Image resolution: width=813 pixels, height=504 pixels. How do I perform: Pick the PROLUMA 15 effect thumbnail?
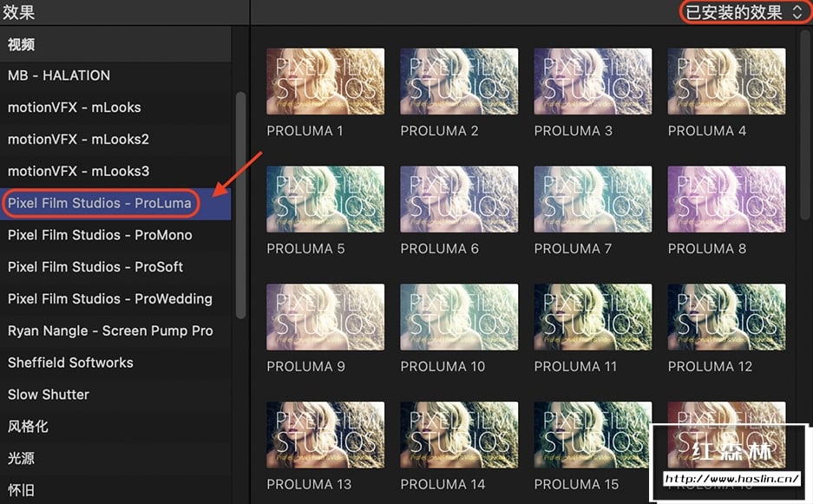pos(593,435)
